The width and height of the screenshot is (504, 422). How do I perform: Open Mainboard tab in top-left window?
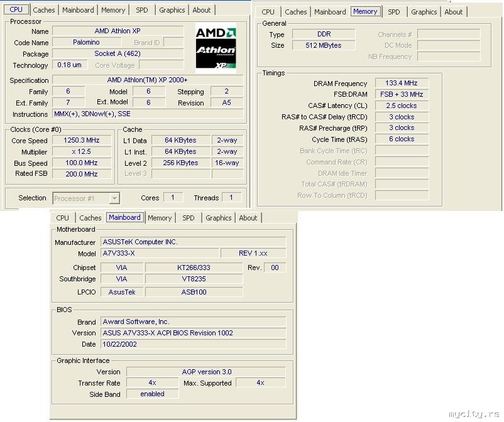click(78, 10)
